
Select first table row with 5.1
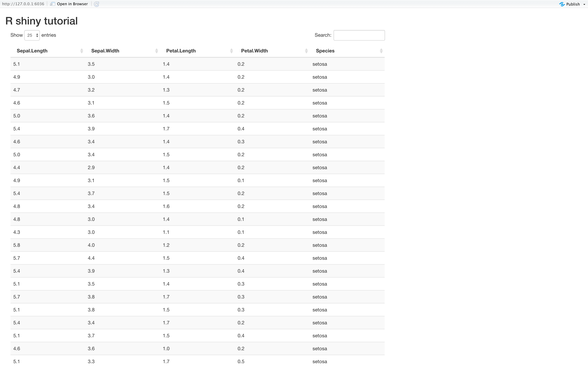[x=16, y=64]
